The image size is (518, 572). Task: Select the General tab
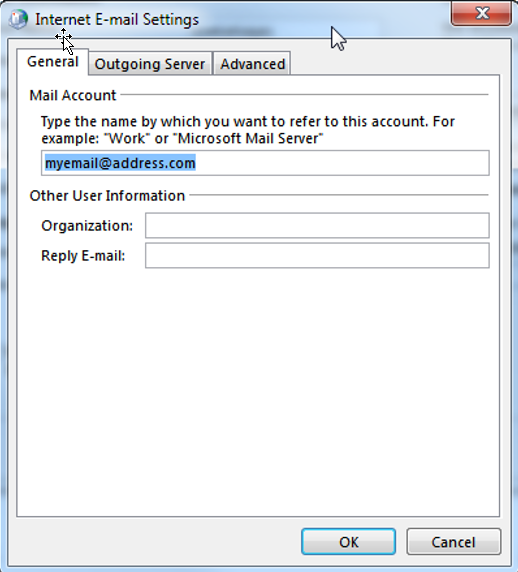click(x=53, y=62)
